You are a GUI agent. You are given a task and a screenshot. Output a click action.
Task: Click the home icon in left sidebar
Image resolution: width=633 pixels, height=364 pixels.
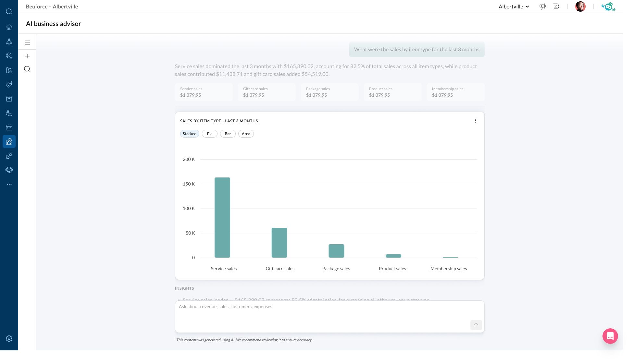[9, 27]
